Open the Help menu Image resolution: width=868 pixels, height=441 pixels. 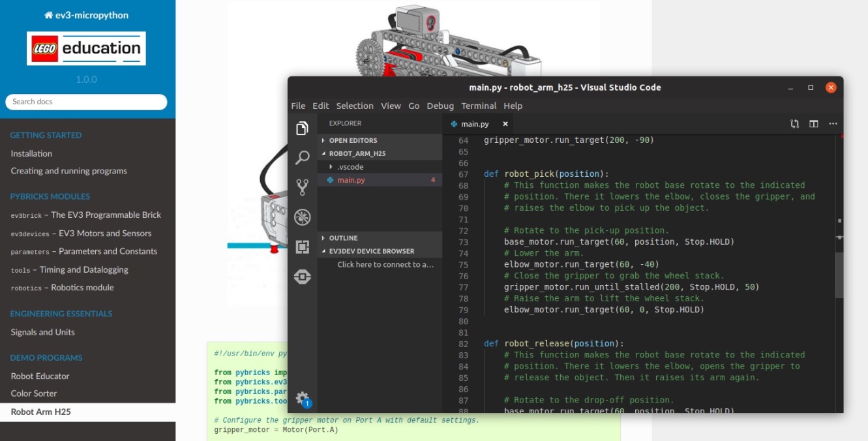click(x=513, y=106)
